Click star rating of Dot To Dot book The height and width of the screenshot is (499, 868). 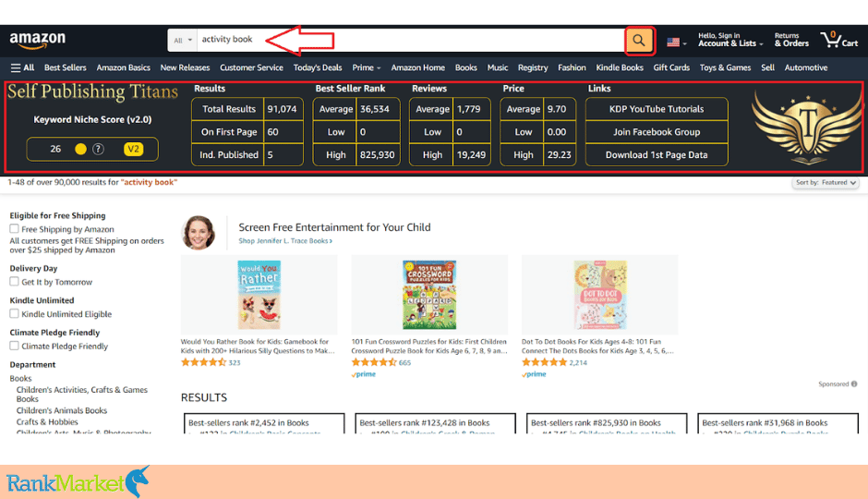[x=544, y=362]
